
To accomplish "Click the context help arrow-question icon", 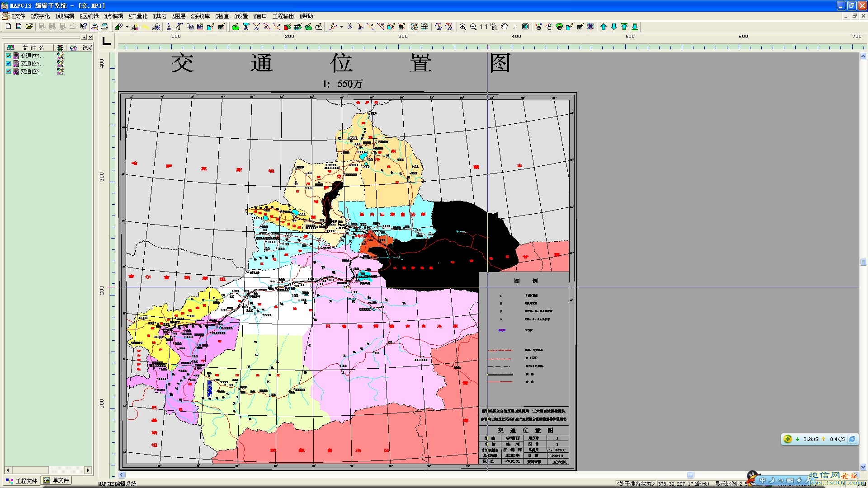I will pos(84,27).
